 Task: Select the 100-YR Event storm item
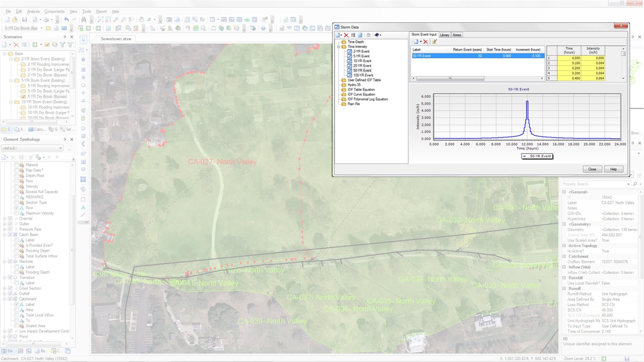(x=363, y=75)
